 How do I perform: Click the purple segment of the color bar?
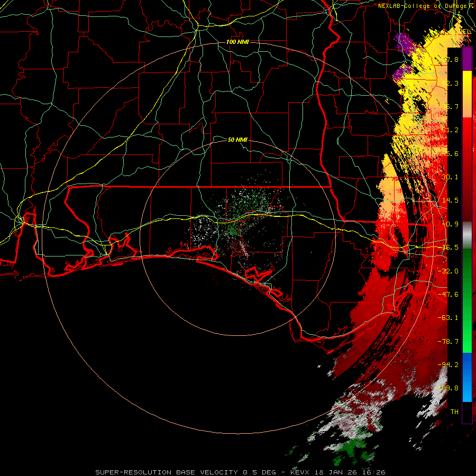467,59
